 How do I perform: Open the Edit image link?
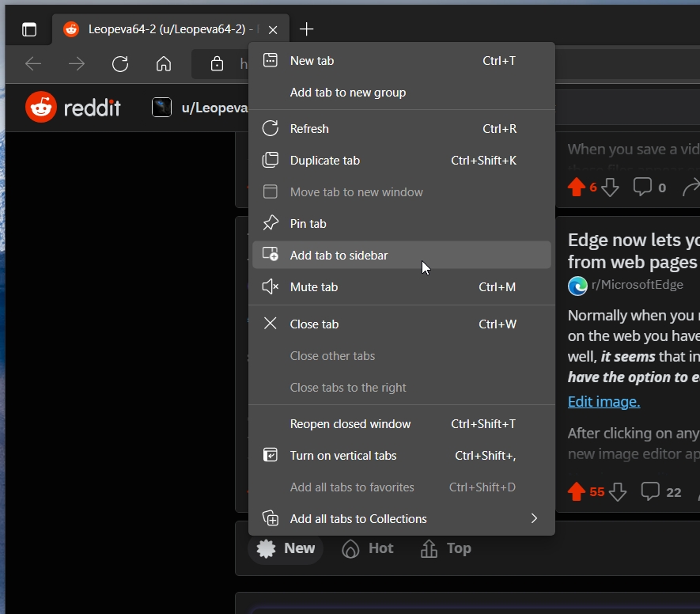(x=604, y=401)
